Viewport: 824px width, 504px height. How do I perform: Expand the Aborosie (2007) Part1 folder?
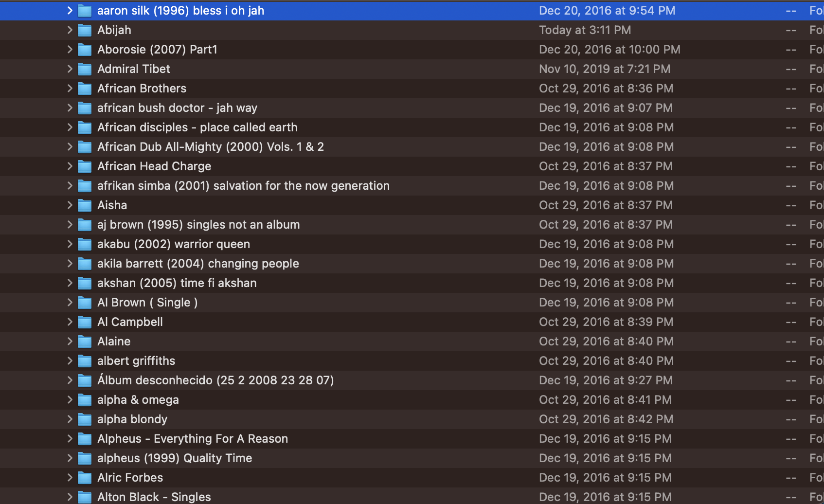70,49
